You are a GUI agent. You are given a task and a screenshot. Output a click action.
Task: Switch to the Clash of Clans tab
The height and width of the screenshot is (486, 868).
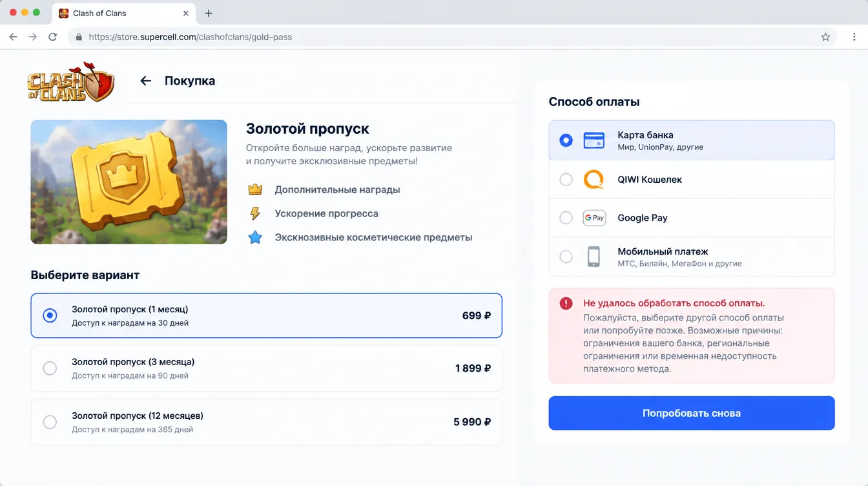click(123, 13)
